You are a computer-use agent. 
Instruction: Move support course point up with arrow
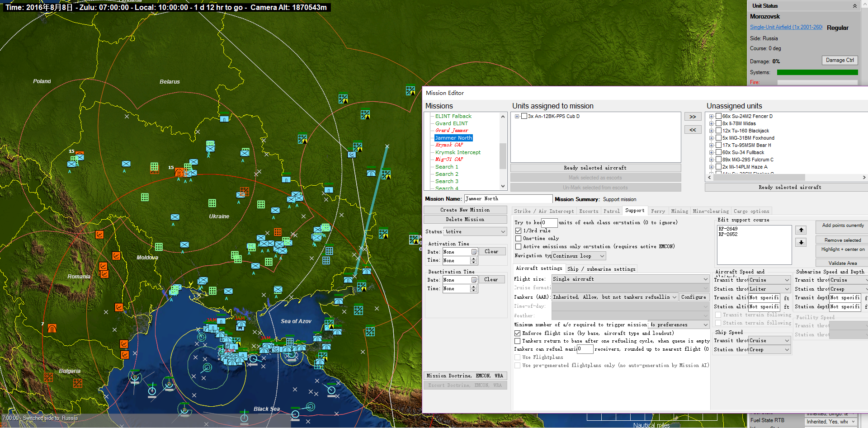coord(801,230)
